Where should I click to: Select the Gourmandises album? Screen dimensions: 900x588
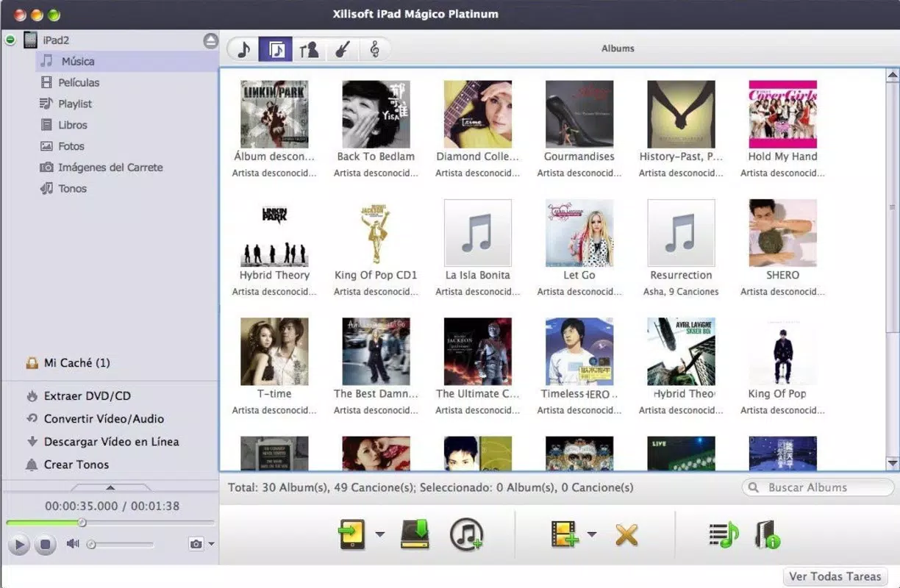tap(579, 114)
